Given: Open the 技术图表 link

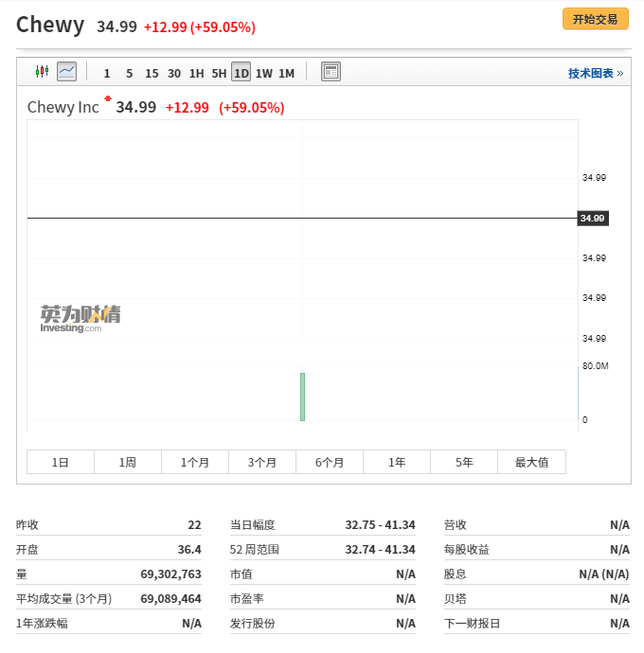Looking at the screenshot, I should point(596,73).
